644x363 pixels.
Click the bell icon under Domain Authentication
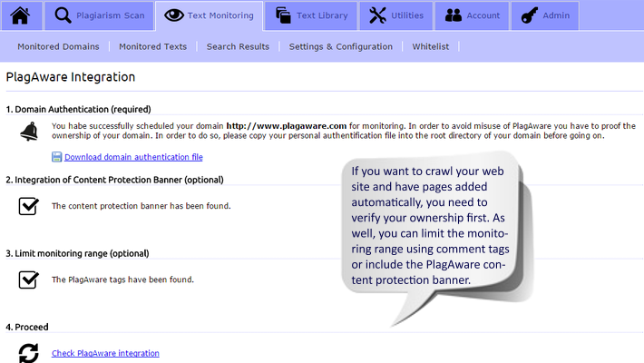click(29, 132)
